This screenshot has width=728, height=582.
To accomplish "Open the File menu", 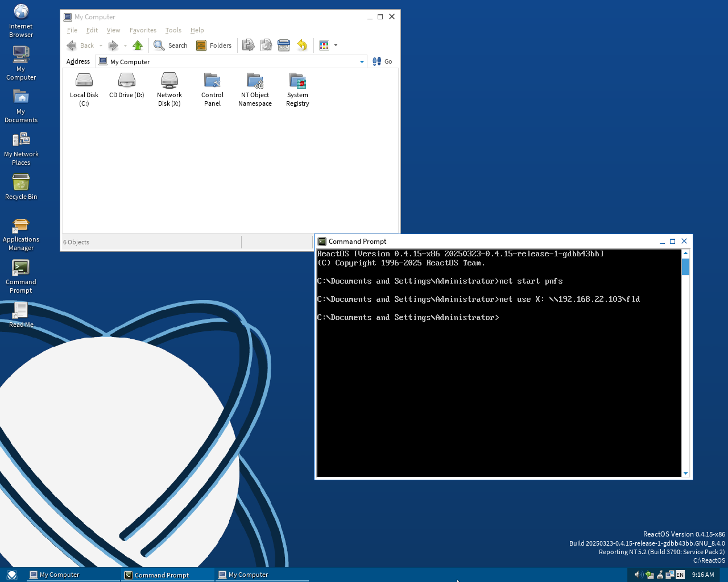I will (x=72, y=30).
